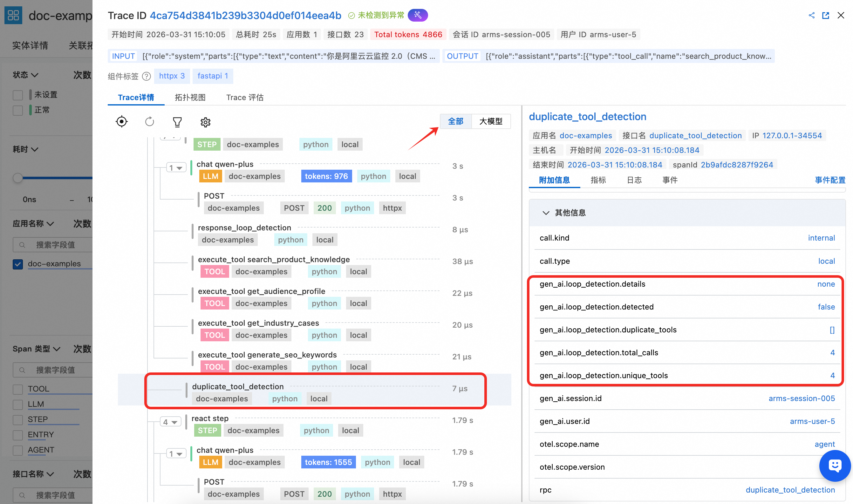
Task: Open the chat assistant floating button
Action: click(835, 465)
